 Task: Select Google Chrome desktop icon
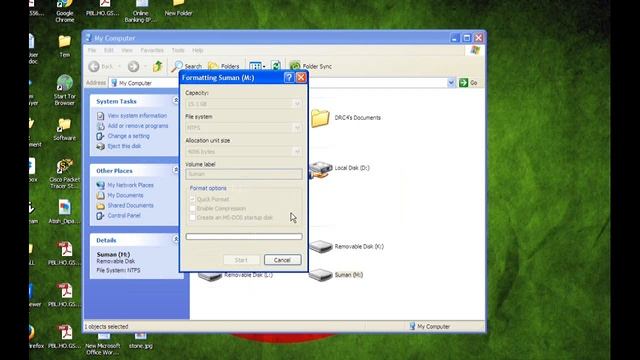coord(65,11)
